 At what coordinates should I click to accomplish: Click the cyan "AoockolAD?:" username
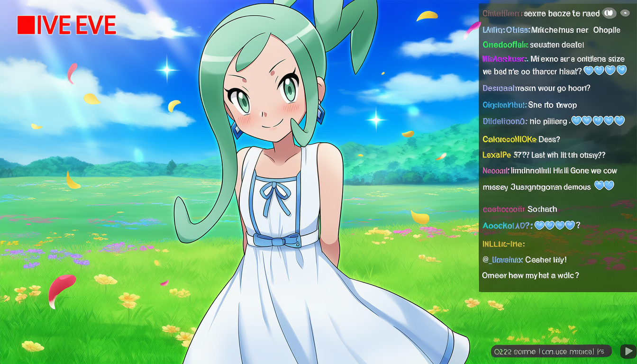point(508,225)
